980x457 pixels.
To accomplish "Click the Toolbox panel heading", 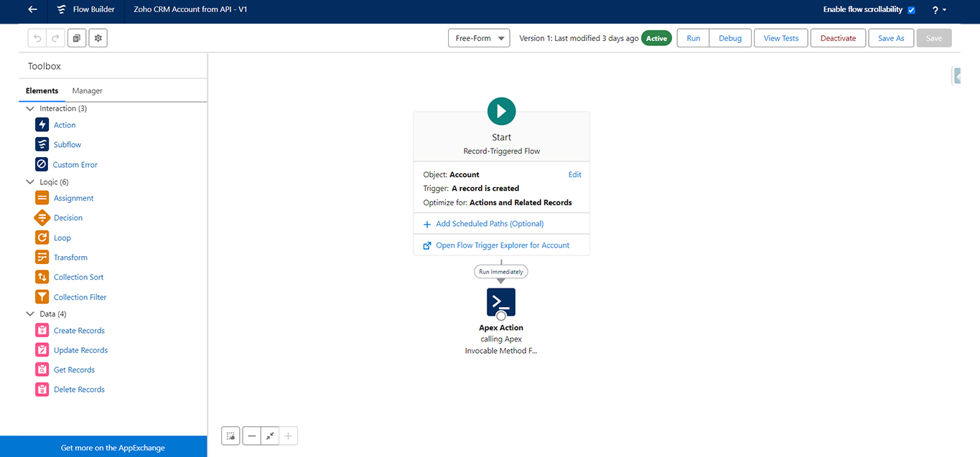I will (45, 66).
